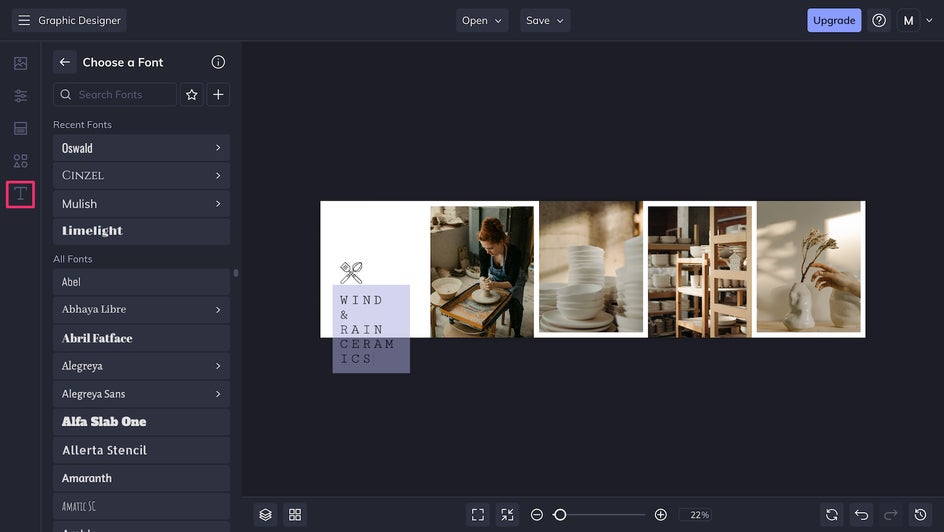Viewport: 944px width, 532px height.
Task: Add a new font with plus icon
Action: 218,94
